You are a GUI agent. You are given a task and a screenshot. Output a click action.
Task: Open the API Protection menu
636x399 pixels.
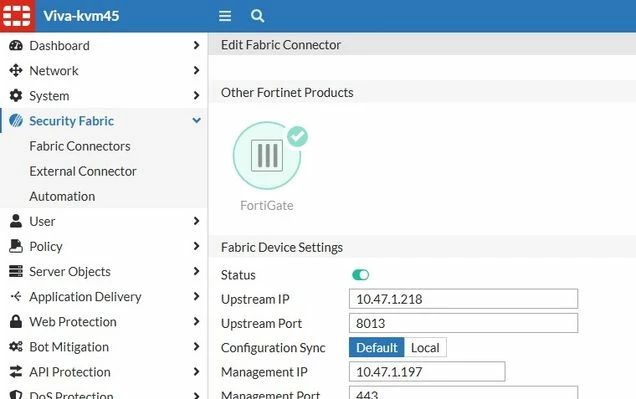(x=70, y=372)
